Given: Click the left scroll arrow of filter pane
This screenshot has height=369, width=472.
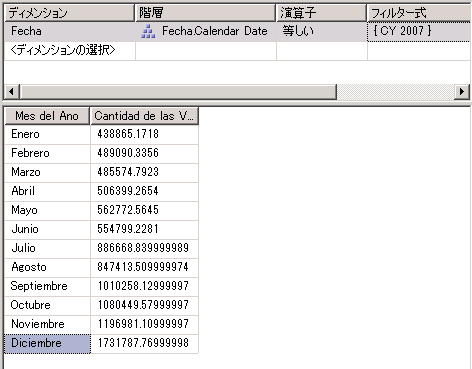Looking at the screenshot, I should [x=12, y=91].
